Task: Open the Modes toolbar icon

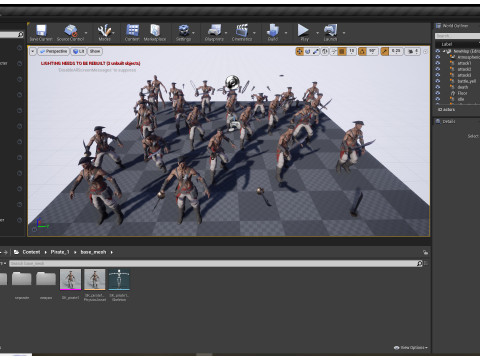Action: coord(104,30)
